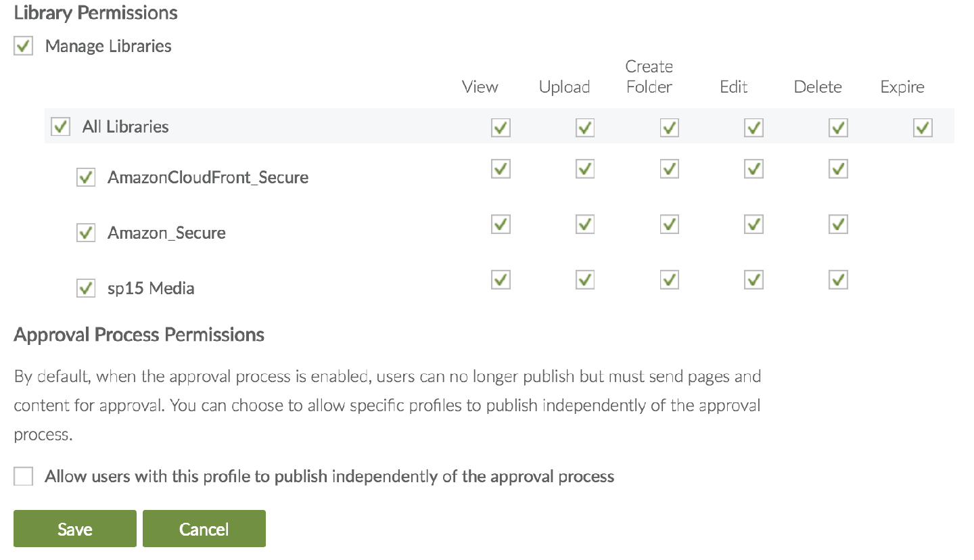Toggle Upload permission for All Libraries
Screen dimensions: 974x560
[x=585, y=128]
